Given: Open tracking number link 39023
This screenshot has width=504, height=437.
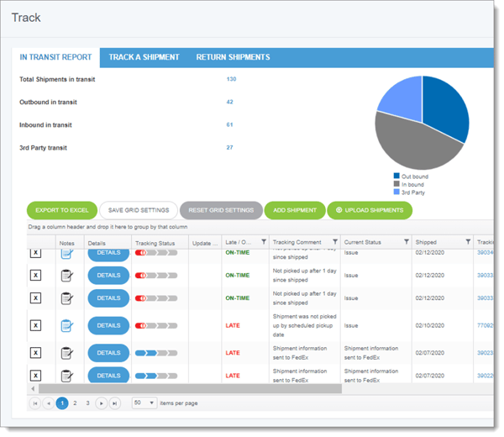Looking at the screenshot, I should pyautogui.click(x=485, y=353).
